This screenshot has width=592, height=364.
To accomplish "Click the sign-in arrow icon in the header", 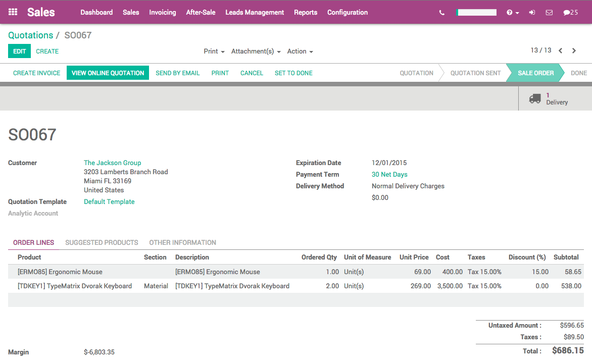I will coord(531,12).
